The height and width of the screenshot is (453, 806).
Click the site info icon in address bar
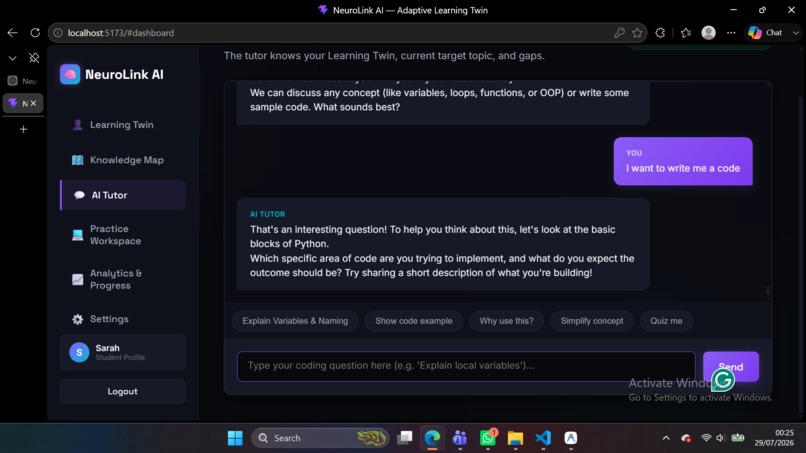click(x=58, y=33)
